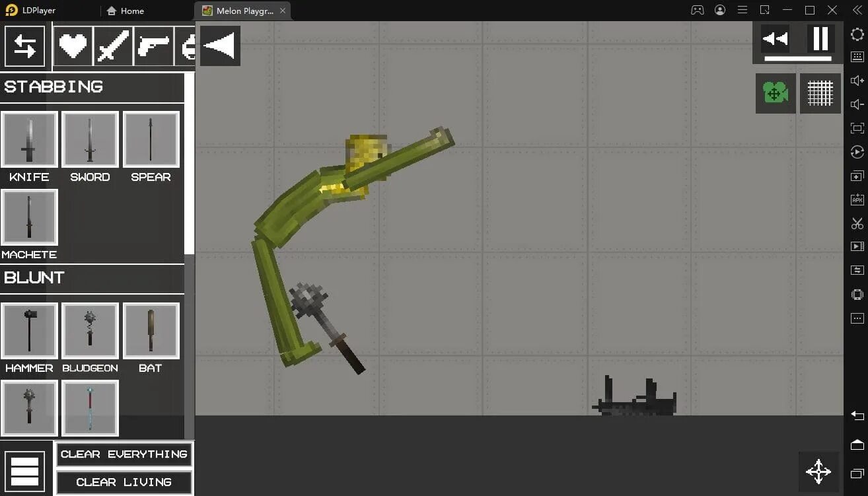Open the sword melee weapons category tab
This screenshot has width=868, height=496.
coord(113,46)
